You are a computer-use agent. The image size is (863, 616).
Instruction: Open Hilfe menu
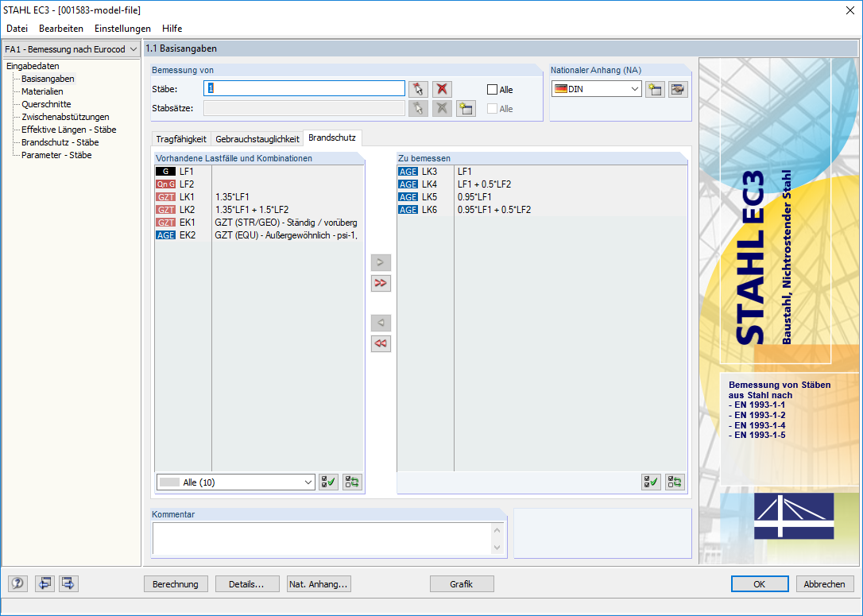[172, 29]
